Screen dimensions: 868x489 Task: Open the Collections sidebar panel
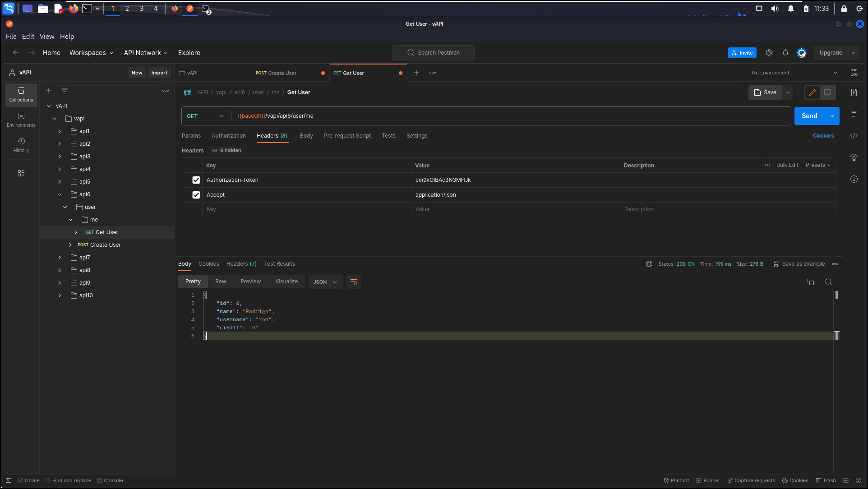[21, 95]
